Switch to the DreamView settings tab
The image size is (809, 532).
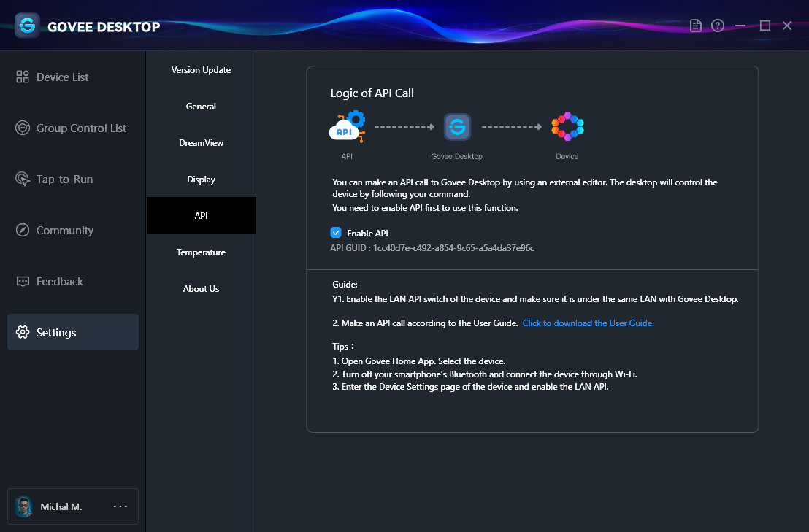click(x=202, y=143)
